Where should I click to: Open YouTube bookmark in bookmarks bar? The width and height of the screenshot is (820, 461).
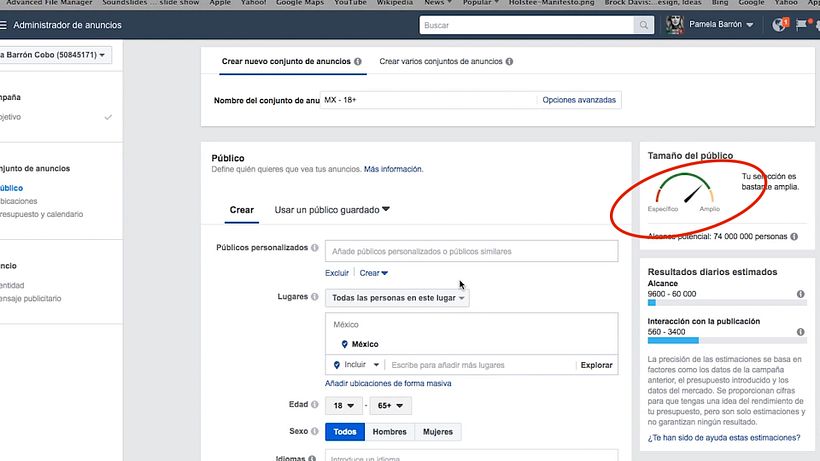tap(350, 3)
